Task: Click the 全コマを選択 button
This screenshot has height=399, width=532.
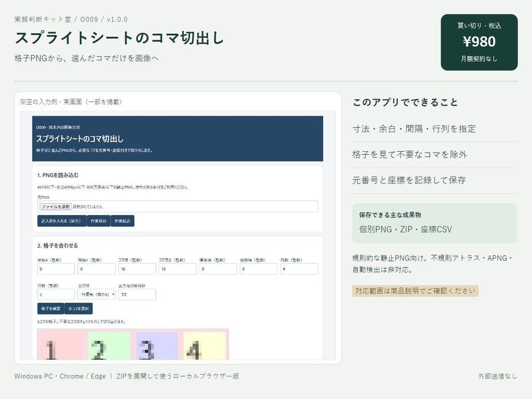Action: tap(78, 309)
